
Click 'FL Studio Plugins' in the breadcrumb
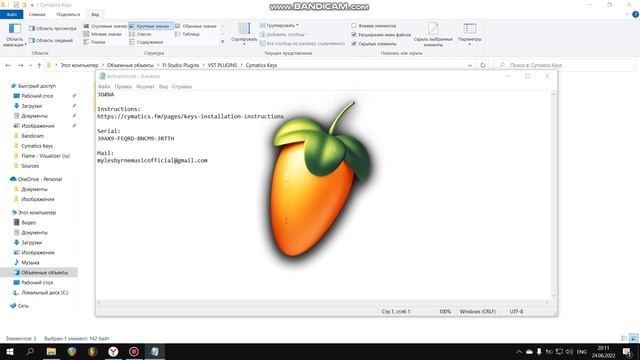pos(181,65)
